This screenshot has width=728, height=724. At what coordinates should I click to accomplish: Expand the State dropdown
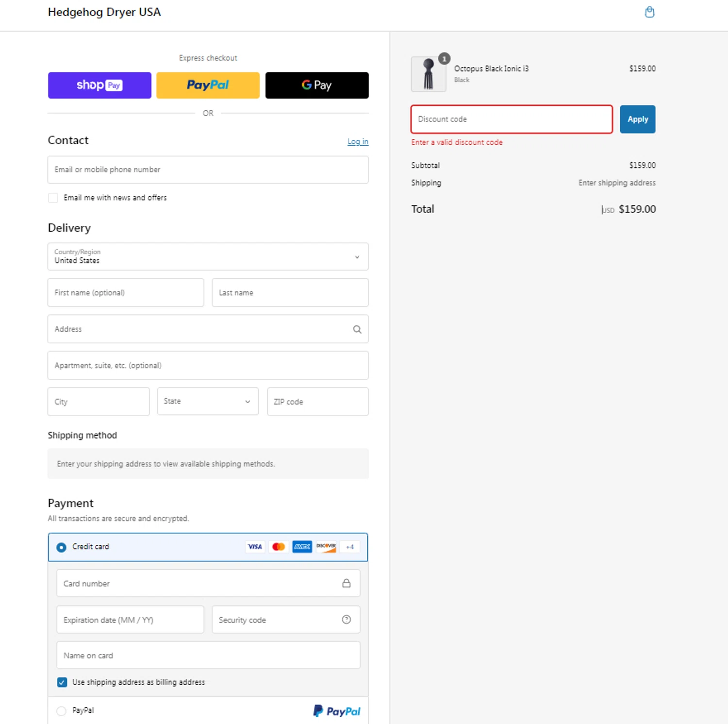point(207,402)
